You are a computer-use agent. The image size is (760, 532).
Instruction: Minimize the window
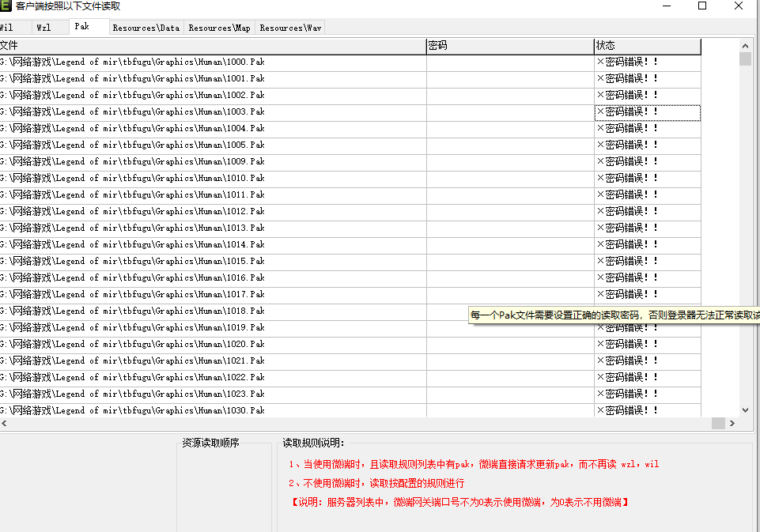[666, 6]
